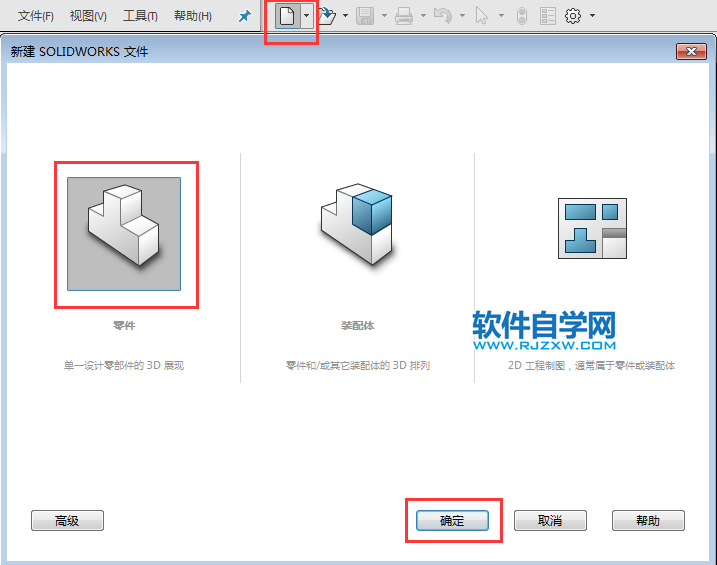Click the 确定 button
The height and width of the screenshot is (565, 717).
click(x=452, y=521)
